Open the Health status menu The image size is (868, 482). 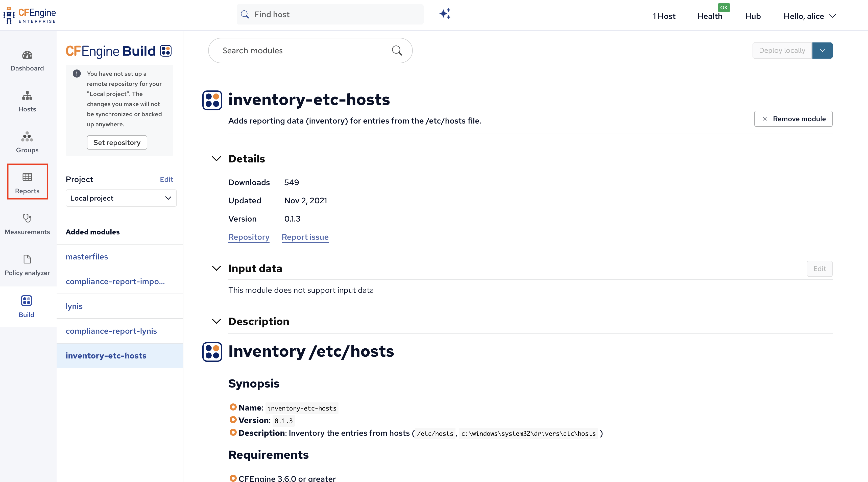pyautogui.click(x=710, y=16)
